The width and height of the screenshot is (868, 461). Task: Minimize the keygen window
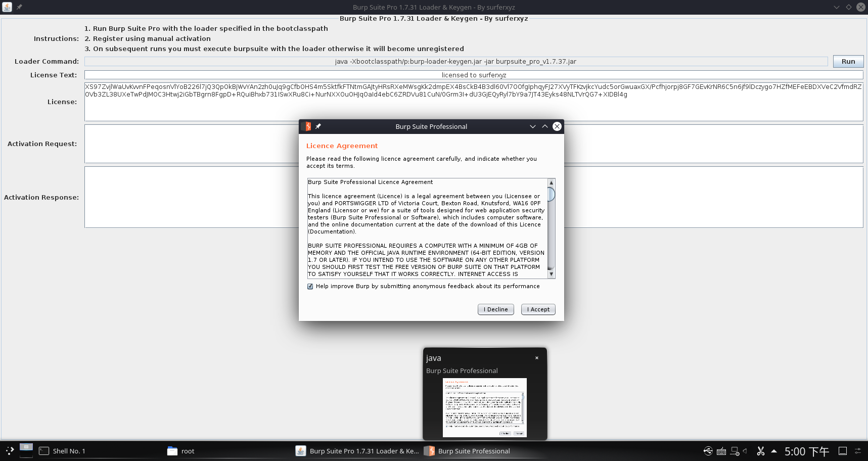[x=836, y=7]
